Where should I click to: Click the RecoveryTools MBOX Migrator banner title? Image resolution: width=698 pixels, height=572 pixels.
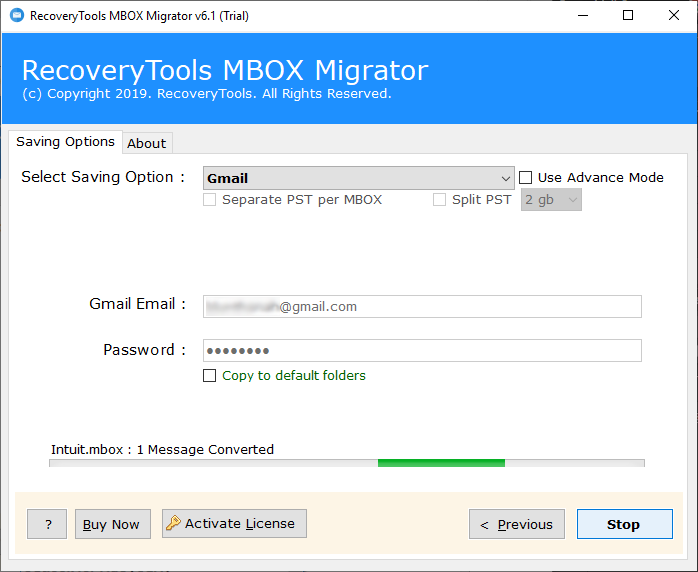click(225, 70)
